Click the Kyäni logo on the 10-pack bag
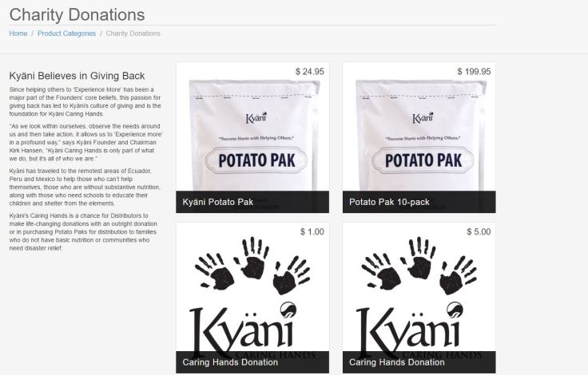 (423, 117)
